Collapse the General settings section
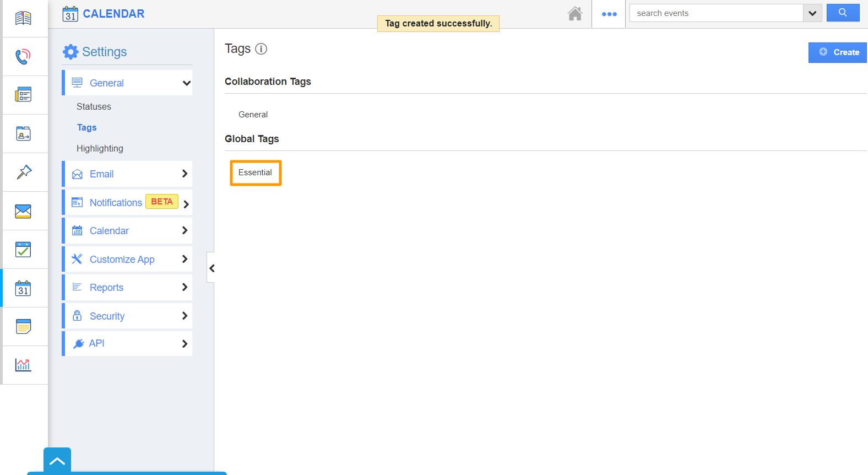 pos(186,83)
